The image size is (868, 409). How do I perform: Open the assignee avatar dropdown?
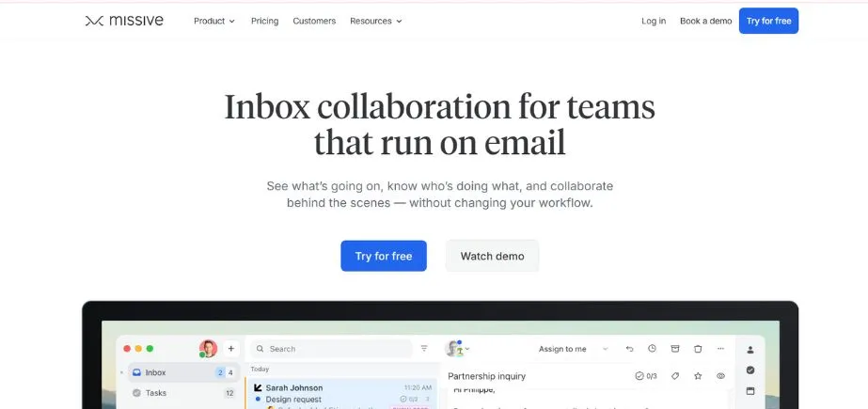coord(457,349)
